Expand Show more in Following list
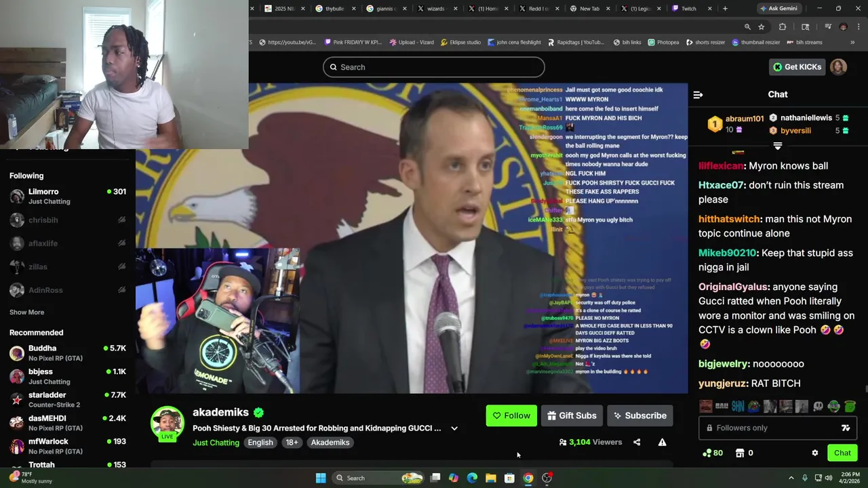Image resolution: width=868 pixels, height=488 pixels. point(26,312)
